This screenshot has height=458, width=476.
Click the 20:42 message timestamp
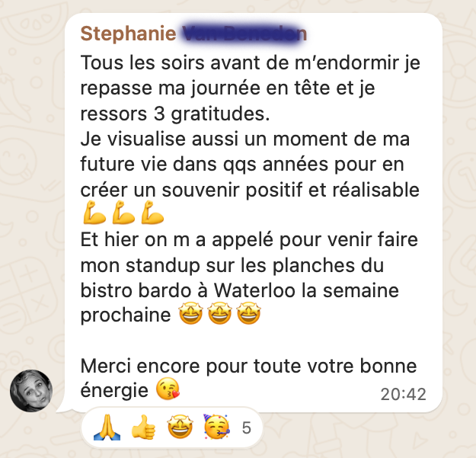pyautogui.click(x=403, y=395)
